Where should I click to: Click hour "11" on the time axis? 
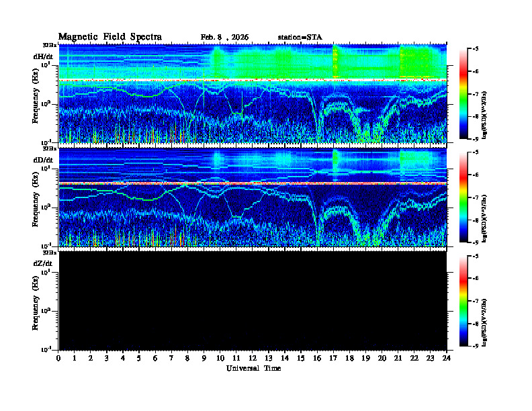236,359
